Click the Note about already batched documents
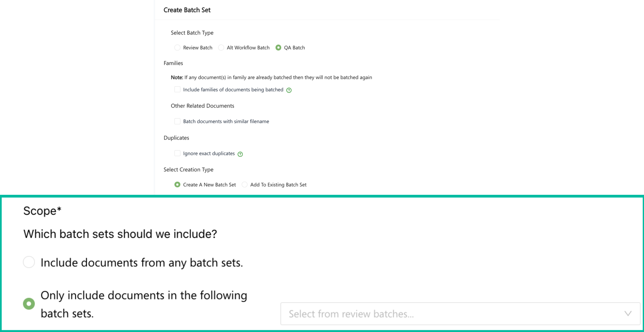 point(271,78)
